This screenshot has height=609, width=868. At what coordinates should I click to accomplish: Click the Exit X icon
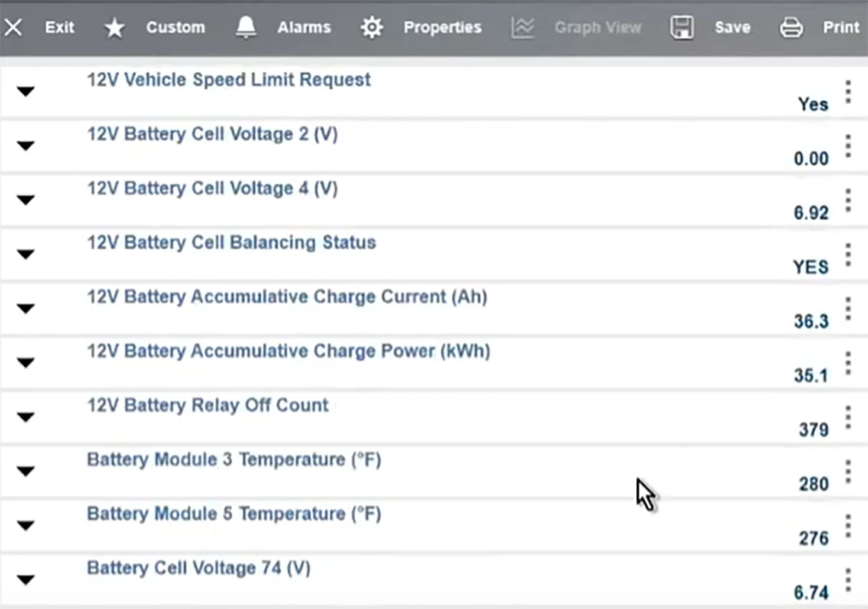[x=13, y=28]
